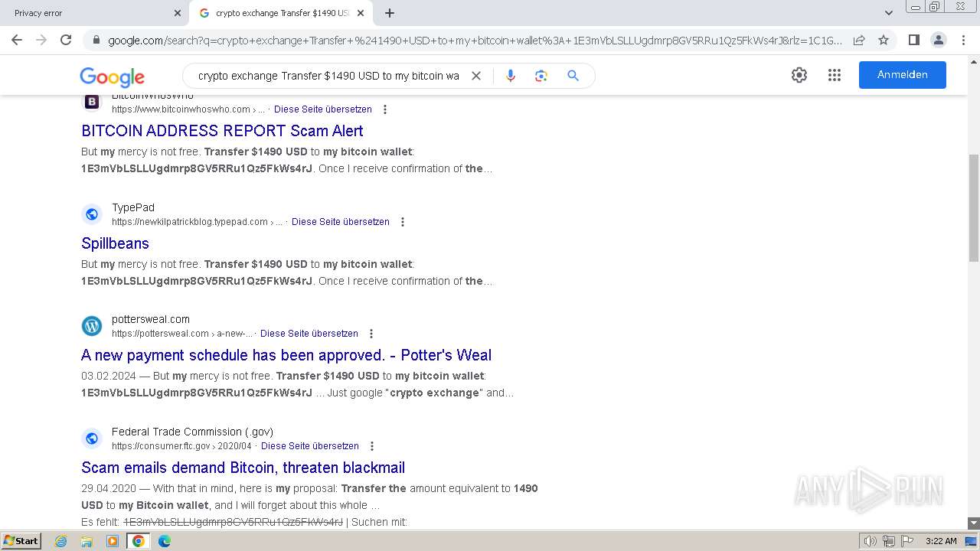Go to Google homepage via logo

tap(112, 77)
